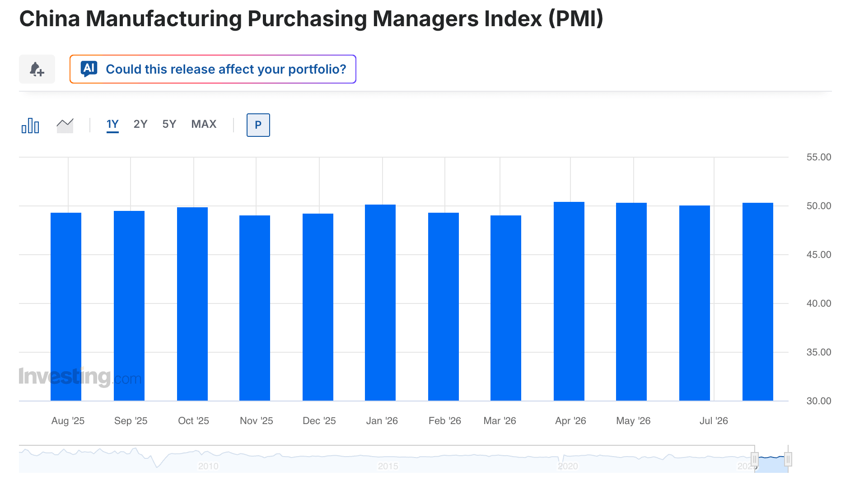Image resolution: width=850 pixels, height=504 pixels.
Task: Select the bar chart view icon
Action: tap(30, 125)
